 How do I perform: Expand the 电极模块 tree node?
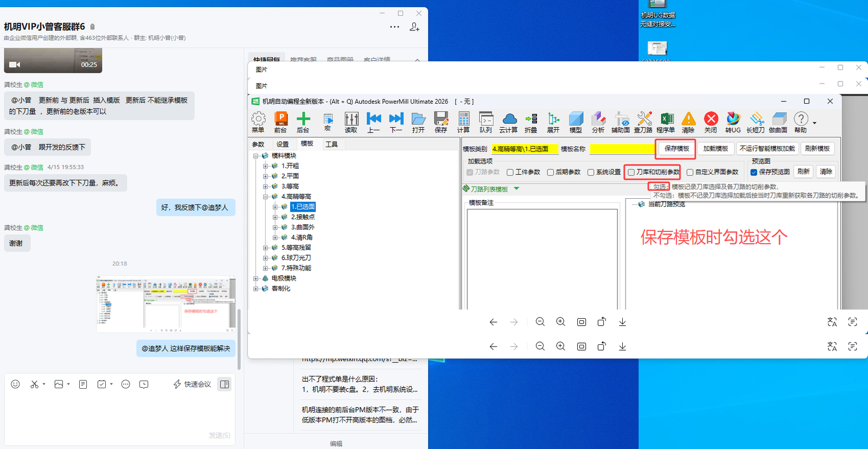click(x=256, y=279)
